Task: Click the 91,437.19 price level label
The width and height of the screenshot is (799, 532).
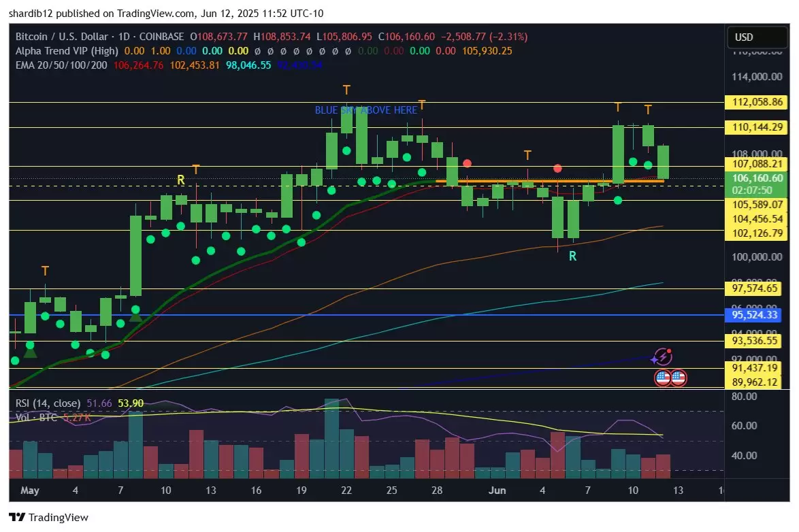Action: click(754, 368)
